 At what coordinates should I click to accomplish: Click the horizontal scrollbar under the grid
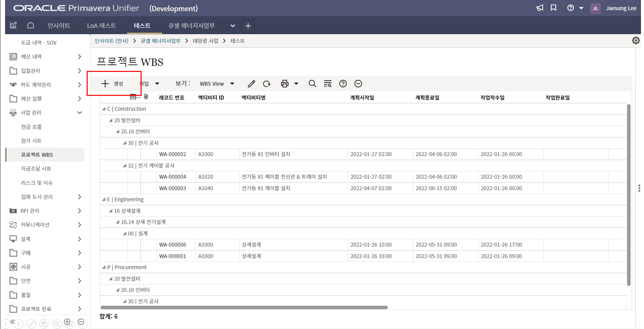click(x=244, y=307)
